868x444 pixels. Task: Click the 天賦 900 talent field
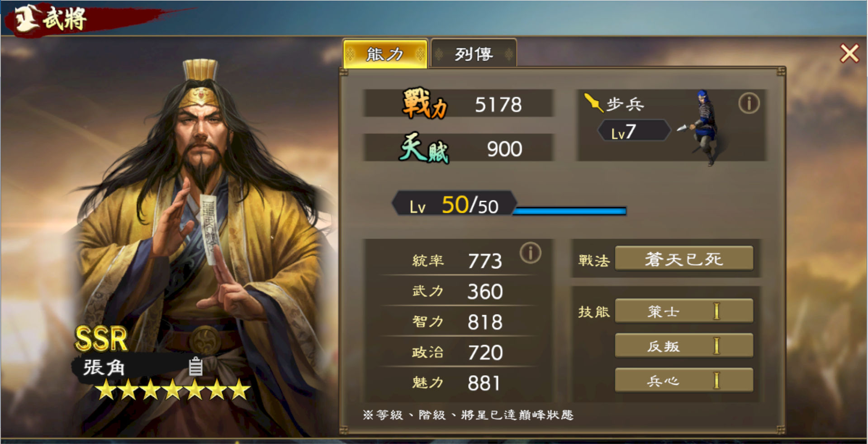(x=459, y=148)
